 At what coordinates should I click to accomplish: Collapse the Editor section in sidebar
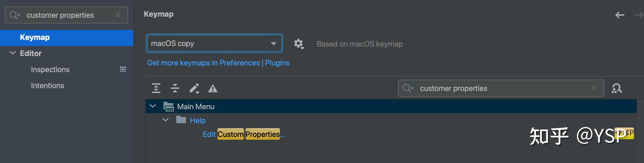click(13, 53)
